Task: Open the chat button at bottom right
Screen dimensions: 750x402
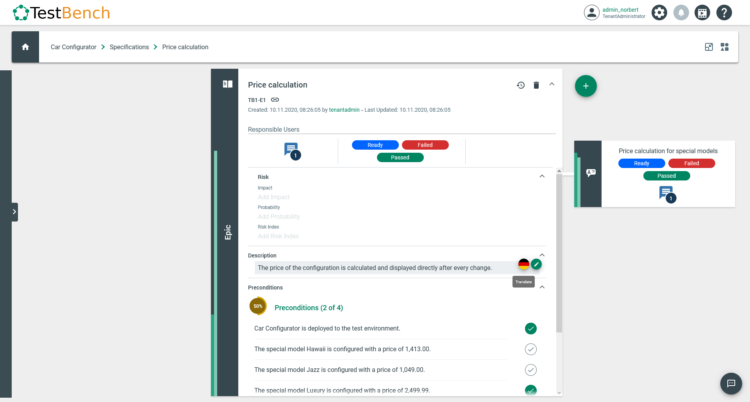Action: [x=730, y=383]
